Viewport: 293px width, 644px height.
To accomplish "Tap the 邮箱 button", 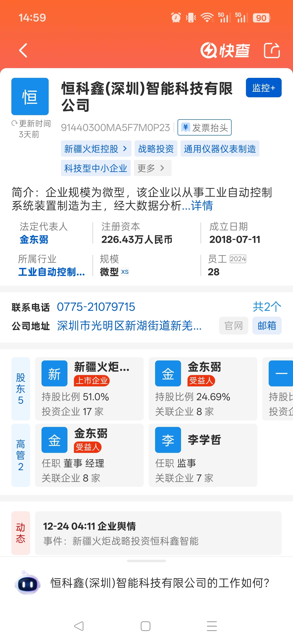I will pyautogui.click(x=267, y=326).
